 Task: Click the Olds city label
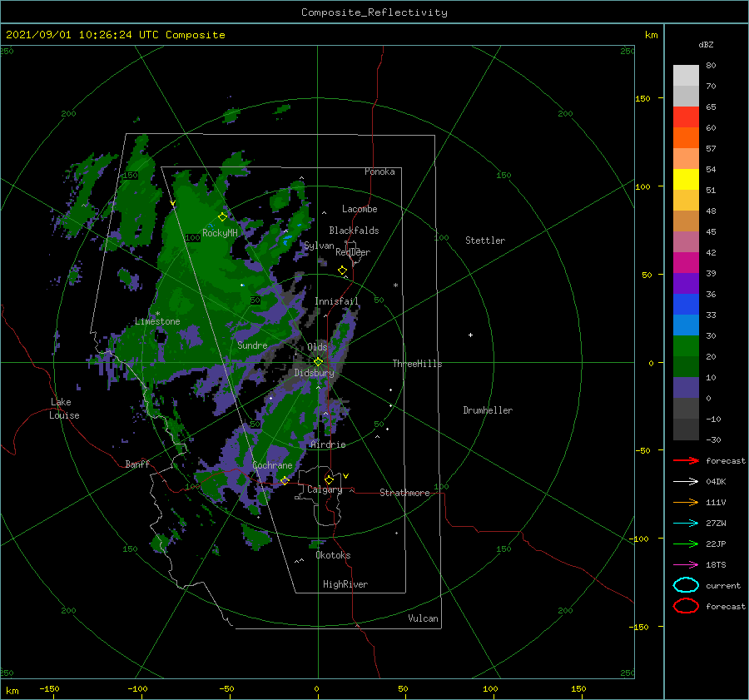coord(317,347)
